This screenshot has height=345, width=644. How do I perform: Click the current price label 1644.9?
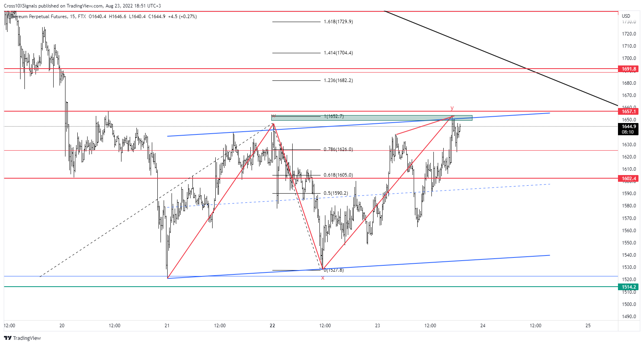629,127
